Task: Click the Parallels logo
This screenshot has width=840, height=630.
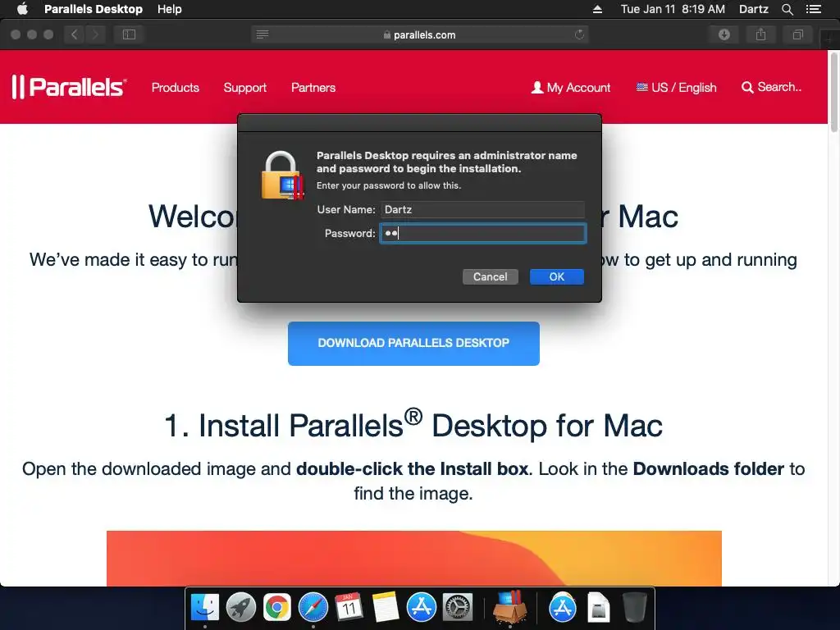Action: coord(69,87)
